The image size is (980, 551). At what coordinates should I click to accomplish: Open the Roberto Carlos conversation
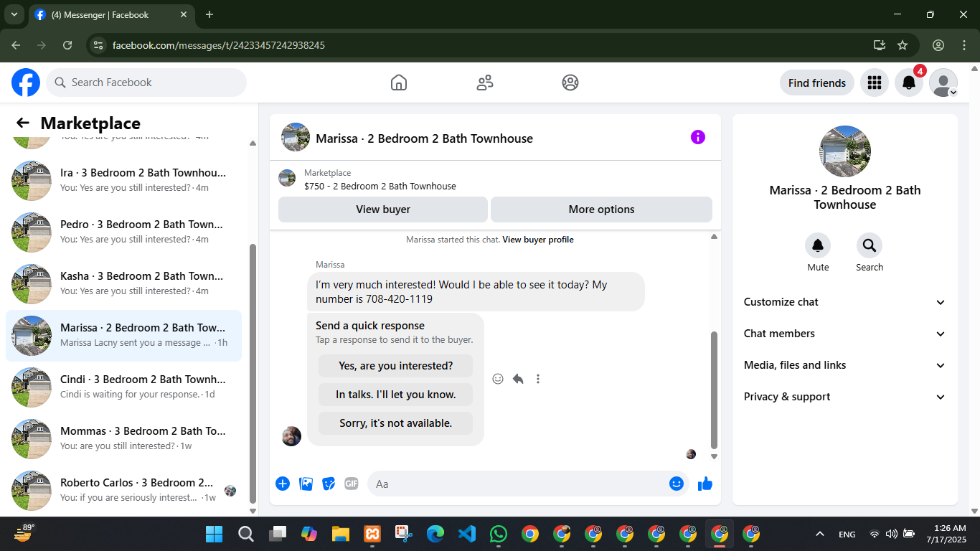coord(123,491)
